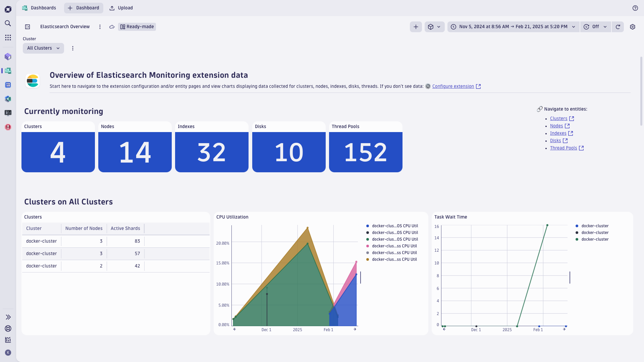
Task: Click the Indexes tile showing 32
Action: point(212,147)
